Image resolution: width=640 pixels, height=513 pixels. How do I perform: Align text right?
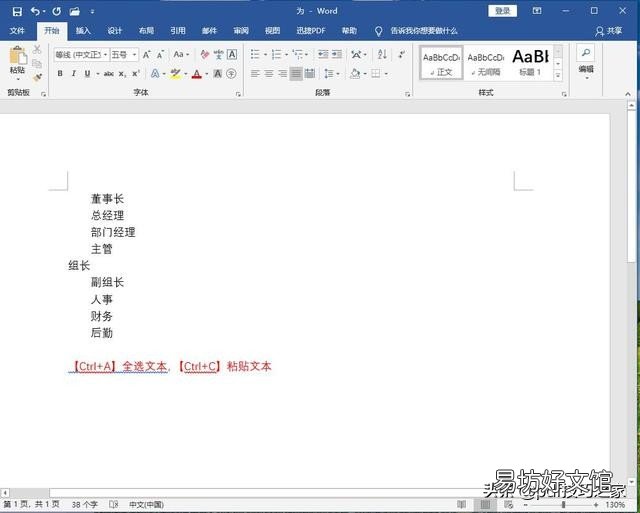(282, 74)
